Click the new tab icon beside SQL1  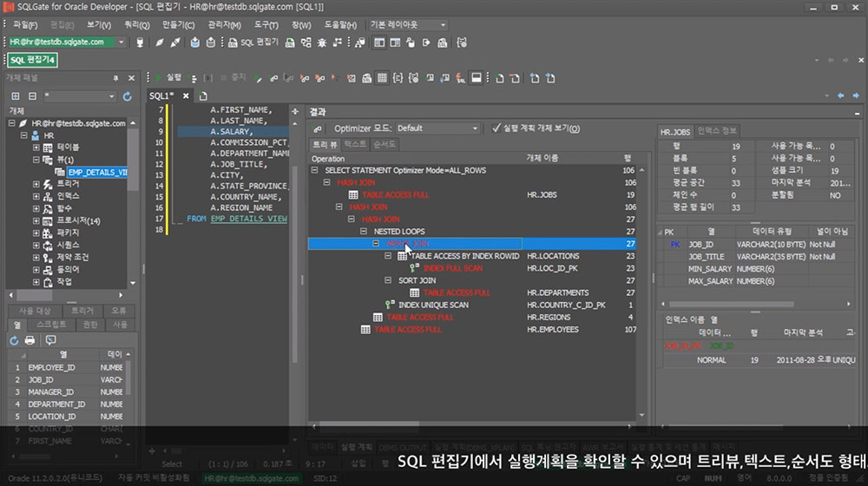[203, 95]
